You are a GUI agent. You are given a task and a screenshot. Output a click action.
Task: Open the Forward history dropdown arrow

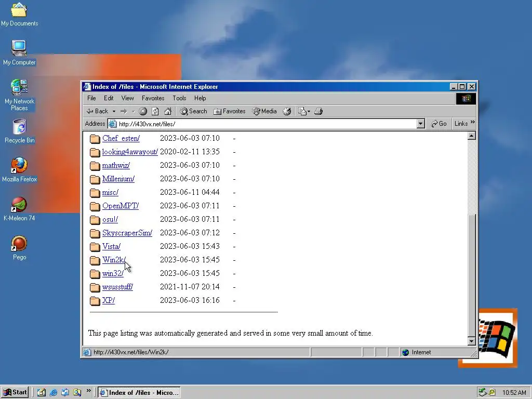click(134, 111)
